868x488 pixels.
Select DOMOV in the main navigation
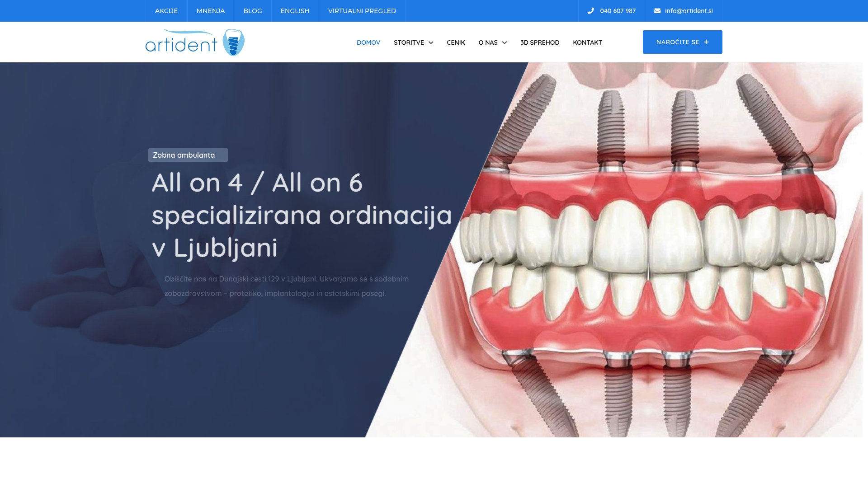368,42
